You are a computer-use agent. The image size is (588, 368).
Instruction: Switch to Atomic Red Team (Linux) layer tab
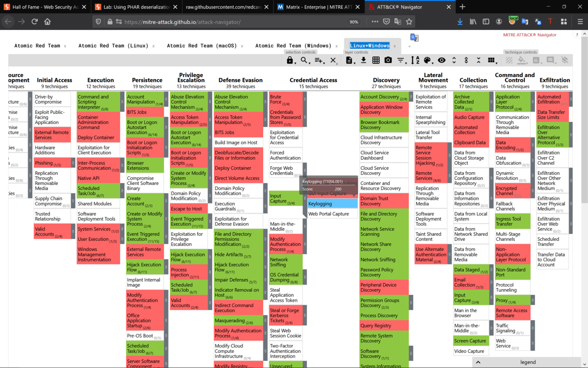[x=113, y=46]
